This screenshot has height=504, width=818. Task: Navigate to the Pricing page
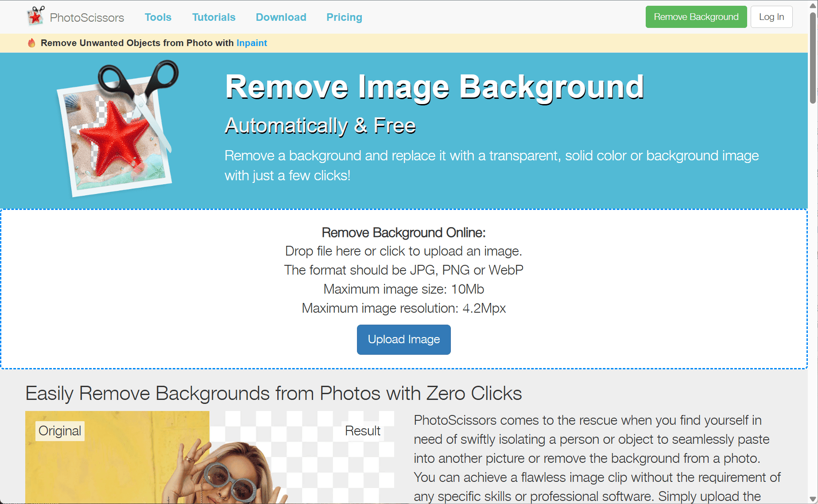pos(344,17)
